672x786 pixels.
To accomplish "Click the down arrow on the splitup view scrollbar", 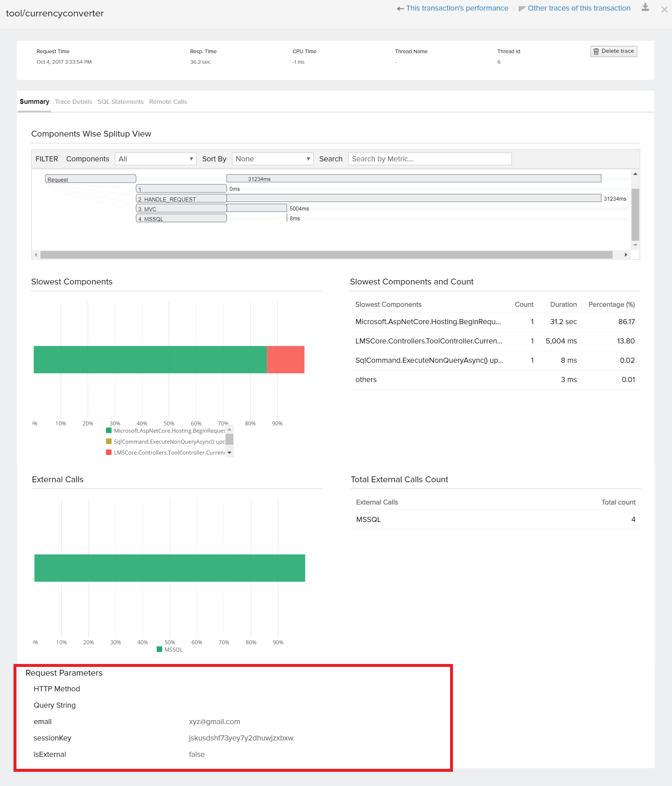I will click(635, 245).
